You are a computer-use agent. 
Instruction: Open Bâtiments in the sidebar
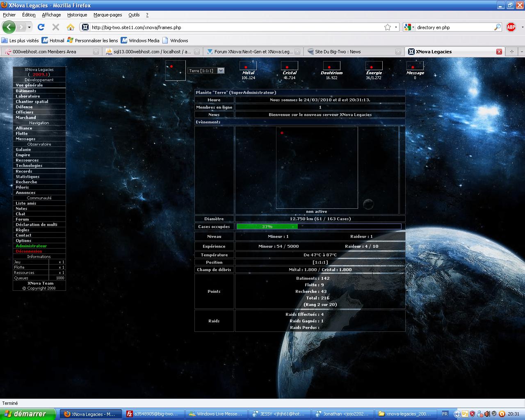(x=26, y=91)
